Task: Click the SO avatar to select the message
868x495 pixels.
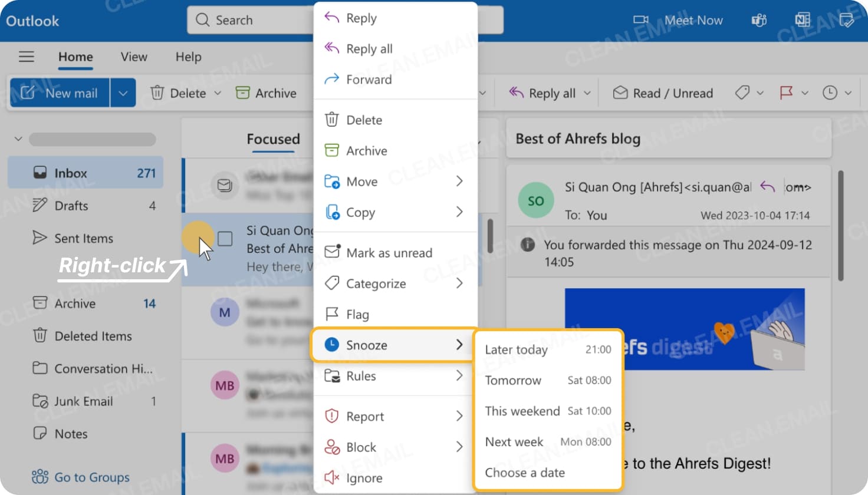Action: (535, 200)
